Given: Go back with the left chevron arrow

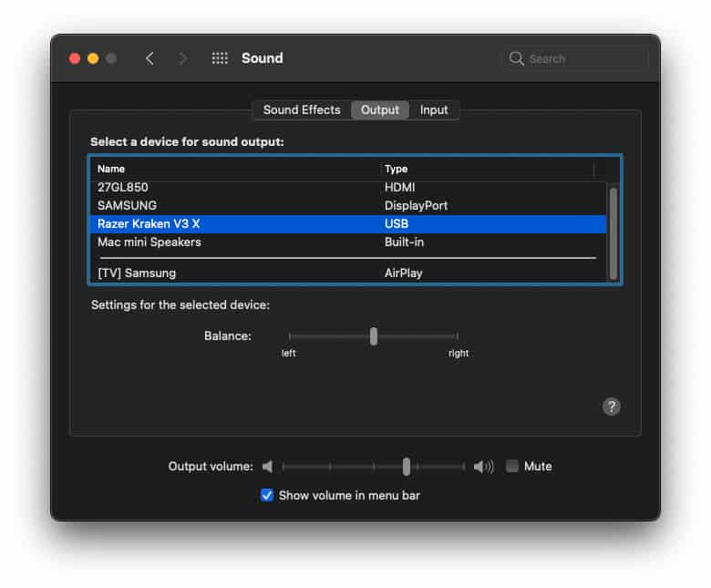Looking at the screenshot, I should pos(149,58).
